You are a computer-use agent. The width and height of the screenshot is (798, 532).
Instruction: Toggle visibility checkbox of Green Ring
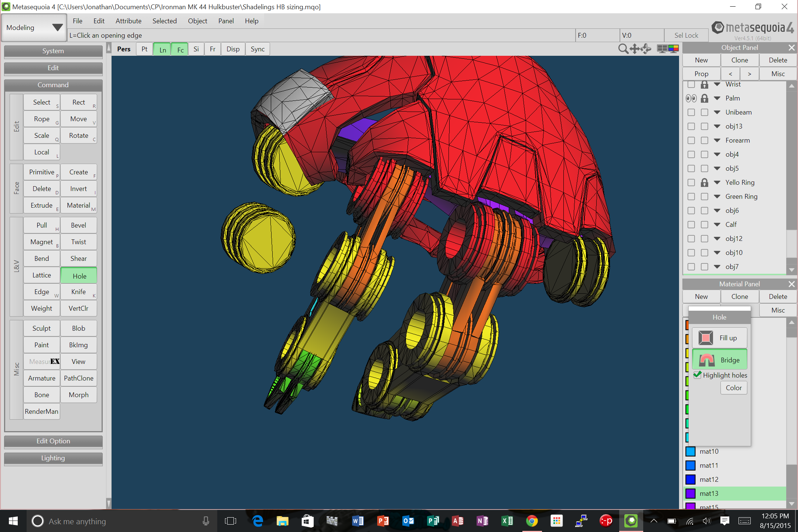(691, 197)
